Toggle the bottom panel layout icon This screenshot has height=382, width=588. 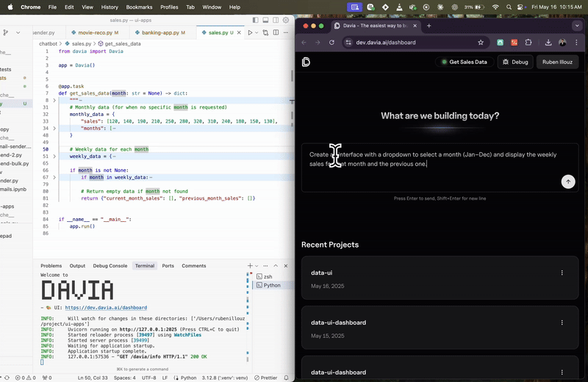265,20
